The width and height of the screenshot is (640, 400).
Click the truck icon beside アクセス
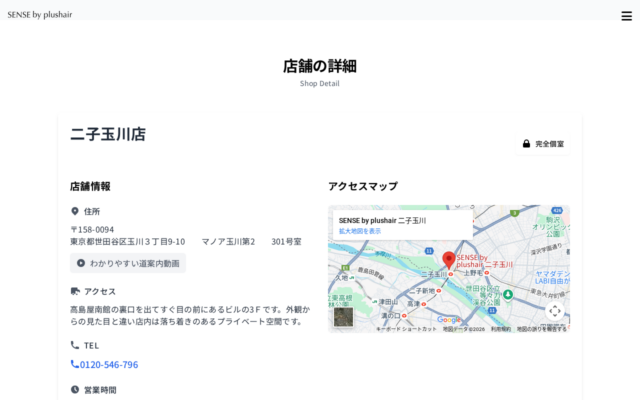coord(75,291)
